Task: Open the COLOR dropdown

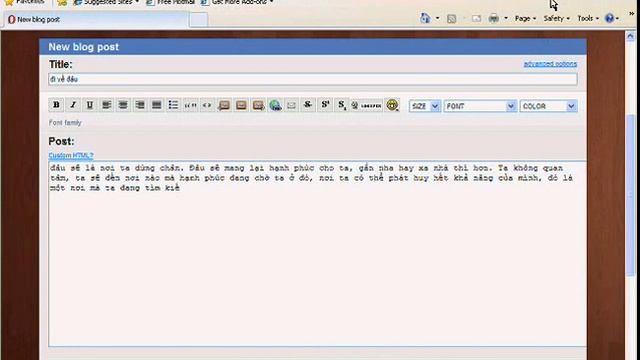Action: [x=549, y=106]
